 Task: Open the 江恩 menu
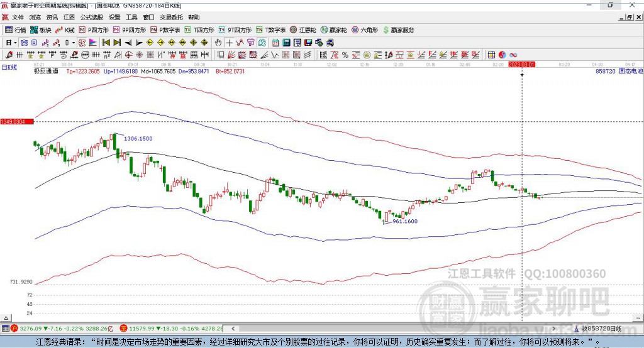coord(69,17)
